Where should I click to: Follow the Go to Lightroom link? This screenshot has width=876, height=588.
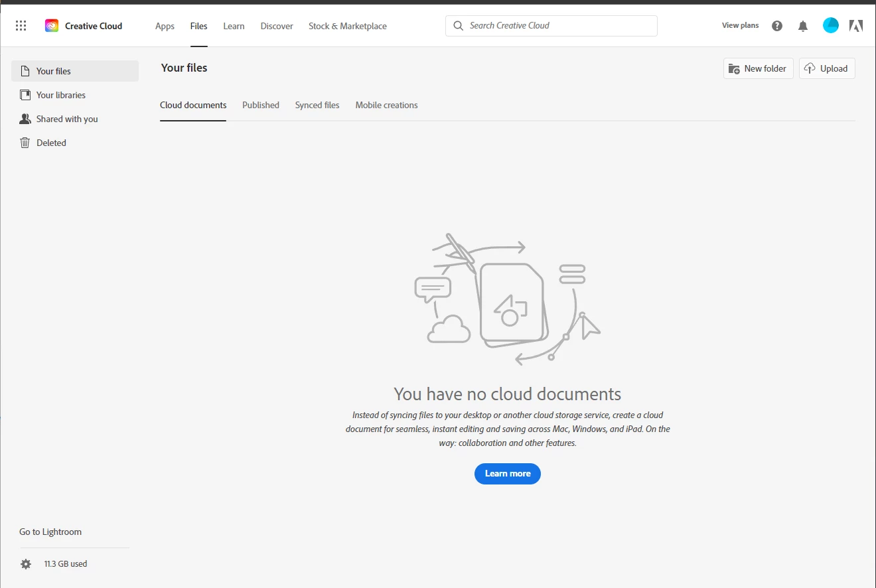pos(50,532)
